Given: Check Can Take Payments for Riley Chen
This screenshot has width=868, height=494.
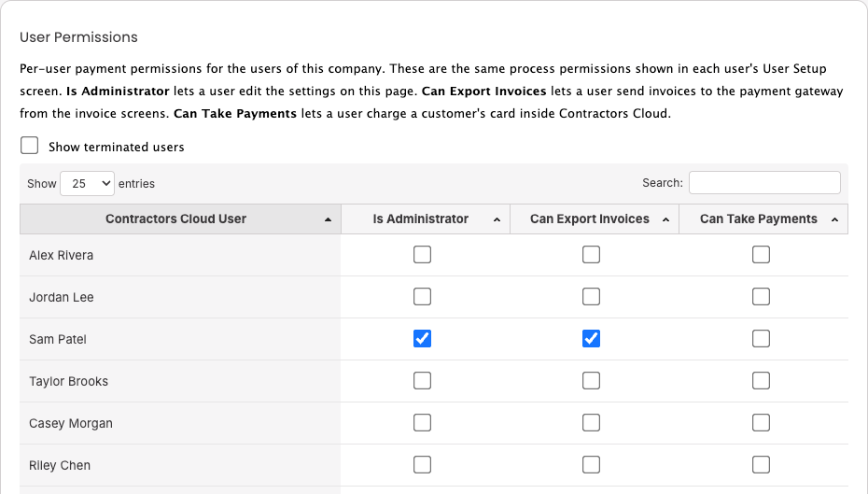Looking at the screenshot, I should tap(762, 465).
